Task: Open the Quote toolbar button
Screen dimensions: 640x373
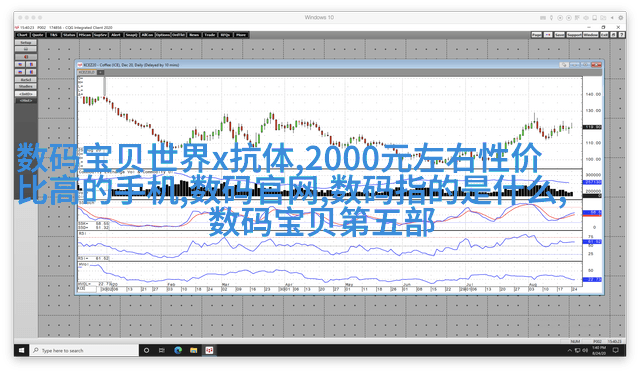Action: click(38, 35)
